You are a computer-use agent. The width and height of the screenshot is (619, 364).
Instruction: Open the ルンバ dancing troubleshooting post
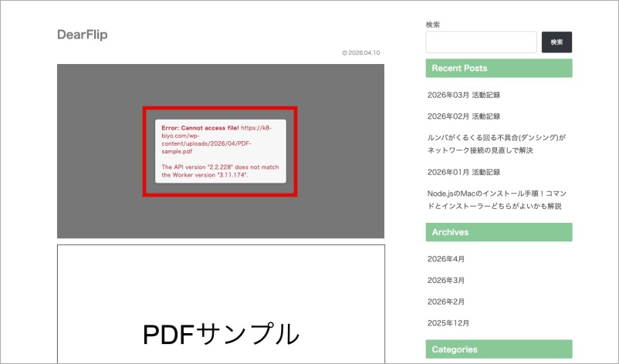pyautogui.click(x=496, y=144)
